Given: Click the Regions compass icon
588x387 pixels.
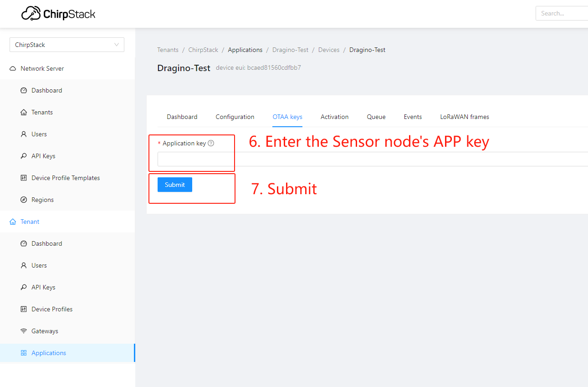Looking at the screenshot, I should (24, 200).
